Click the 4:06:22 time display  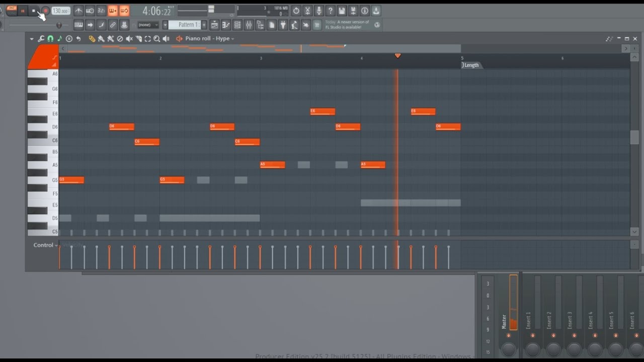pos(156,11)
